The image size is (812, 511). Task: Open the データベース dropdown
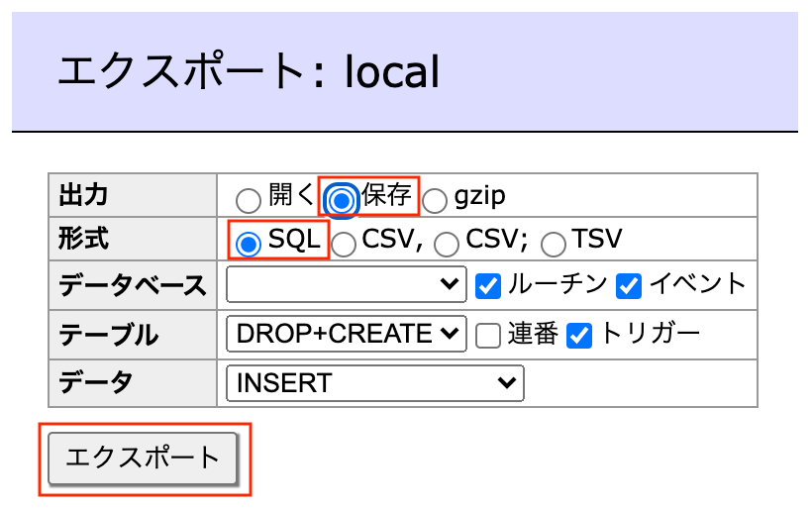[x=347, y=283]
